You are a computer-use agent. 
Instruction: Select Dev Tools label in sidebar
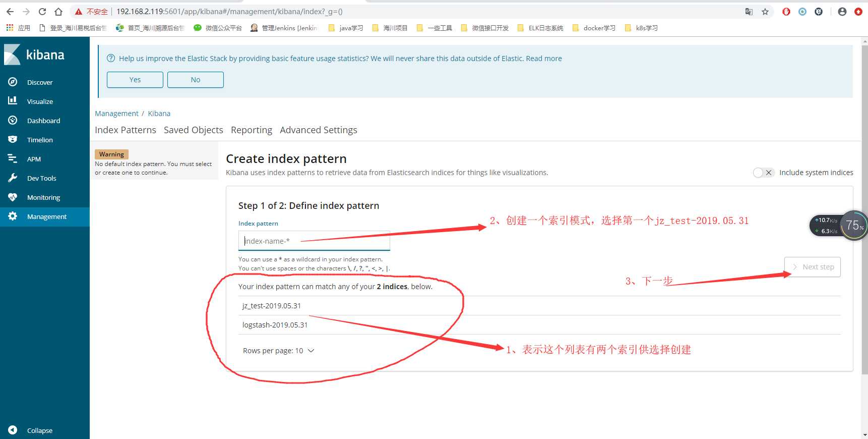(42, 178)
